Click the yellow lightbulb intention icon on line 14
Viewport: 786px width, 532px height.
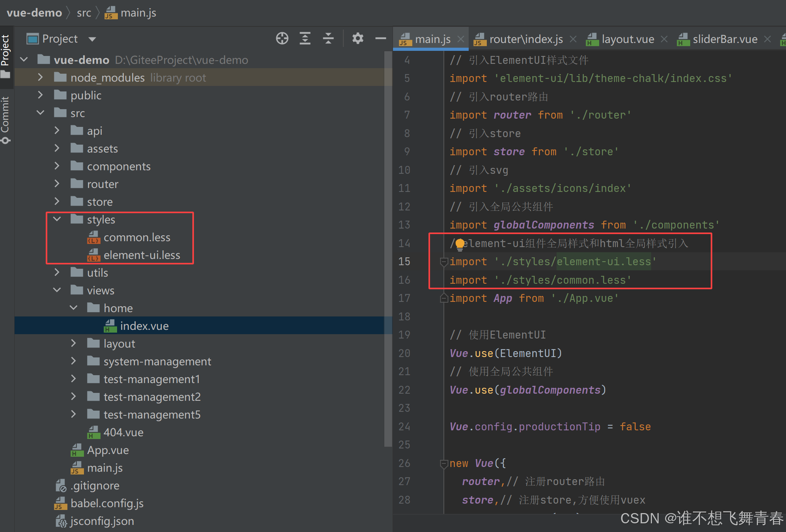[x=460, y=244]
